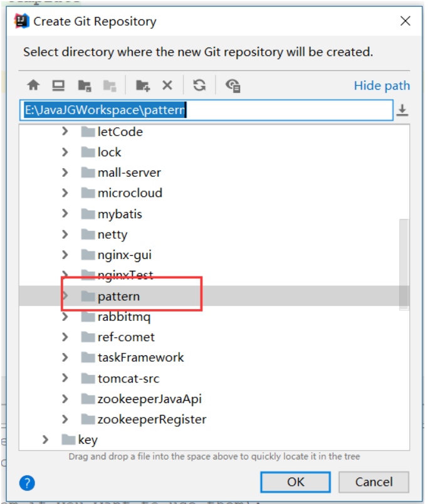
Task: Click the Help question mark icon
Action: click(x=27, y=482)
